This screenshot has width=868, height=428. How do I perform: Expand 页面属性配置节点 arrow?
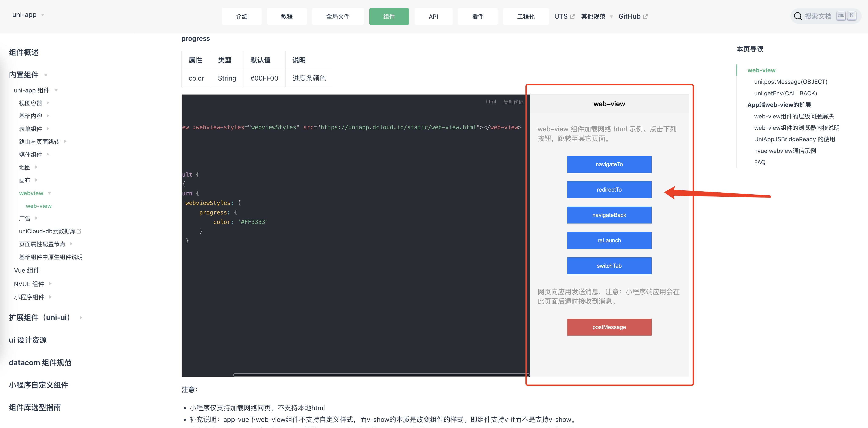[71, 244]
